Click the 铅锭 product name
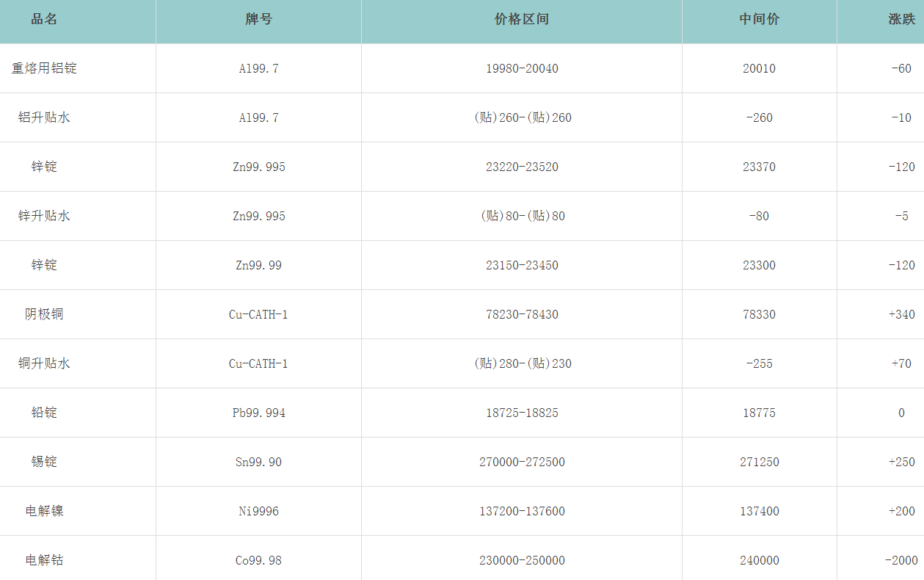 (x=44, y=413)
